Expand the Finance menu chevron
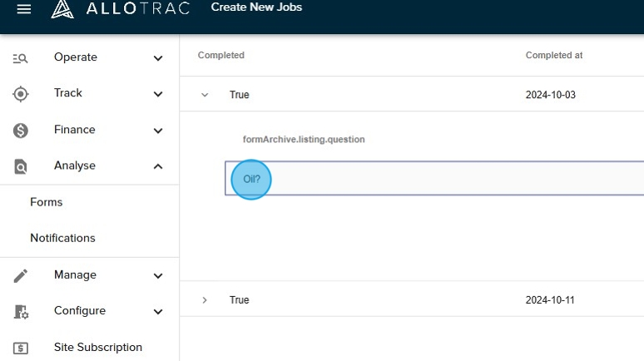Image resolution: width=644 pixels, height=361 pixels. [x=158, y=131]
